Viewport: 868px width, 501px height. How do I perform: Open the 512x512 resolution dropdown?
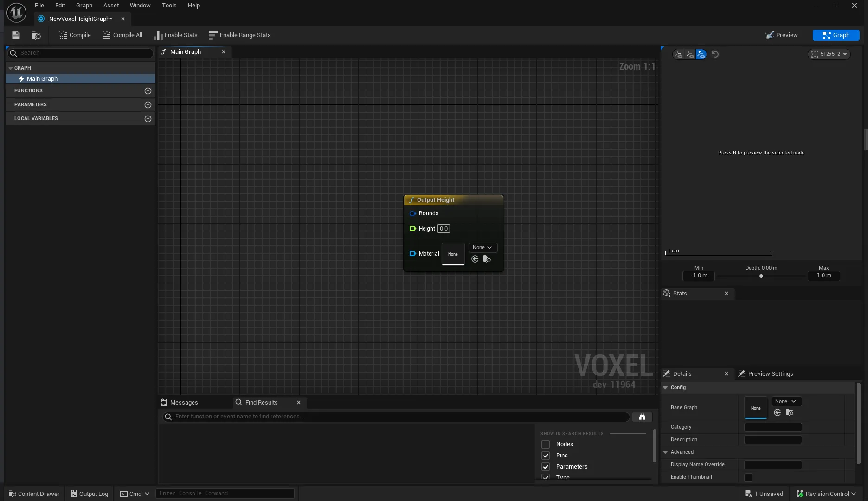pyautogui.click(x=829, y=54)
